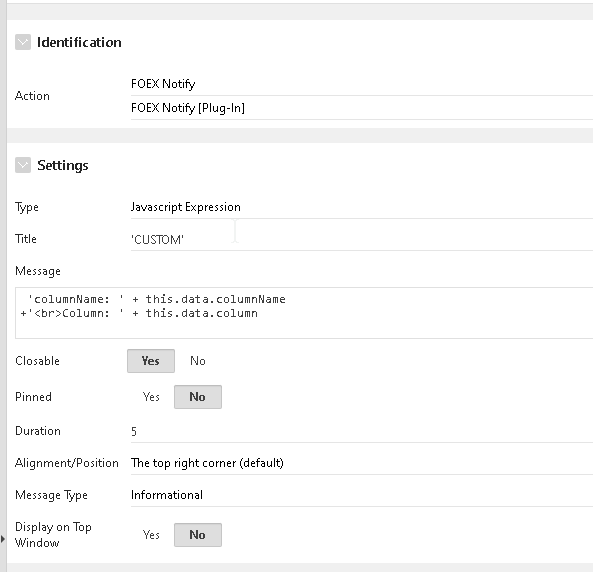The height and width of the screenshot is (572, 593).
Task: Set Closable to No
Action: tap(198, 361)
